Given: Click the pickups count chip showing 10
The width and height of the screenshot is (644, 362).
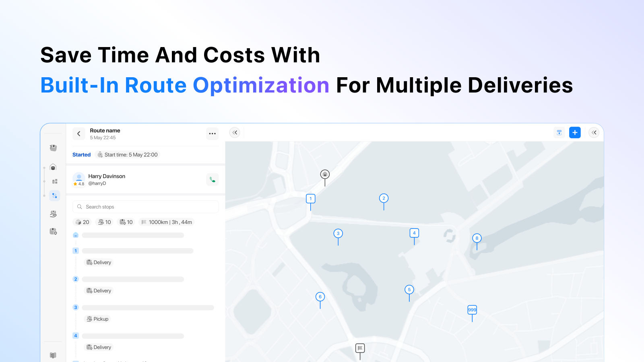Looking at the screenshot, I should point(105,222).
